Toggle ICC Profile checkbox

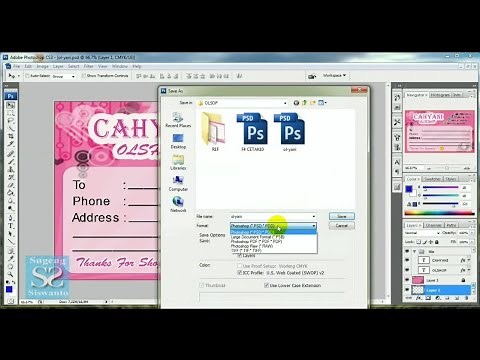(239, 273)
